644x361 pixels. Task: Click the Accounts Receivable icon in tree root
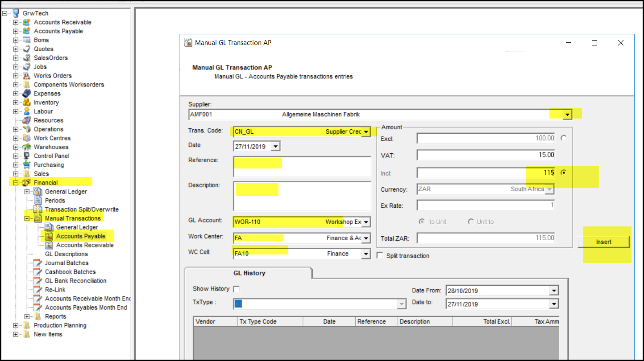coord(27,22)
